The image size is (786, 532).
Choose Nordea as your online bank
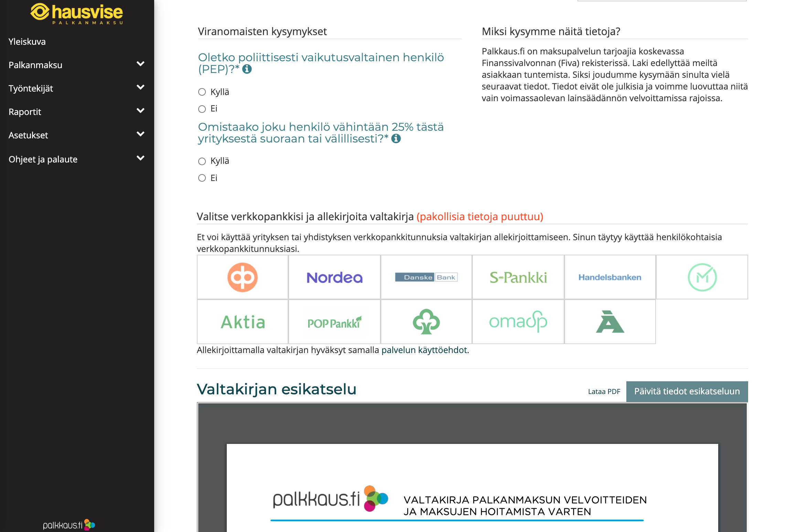(334, 277)
